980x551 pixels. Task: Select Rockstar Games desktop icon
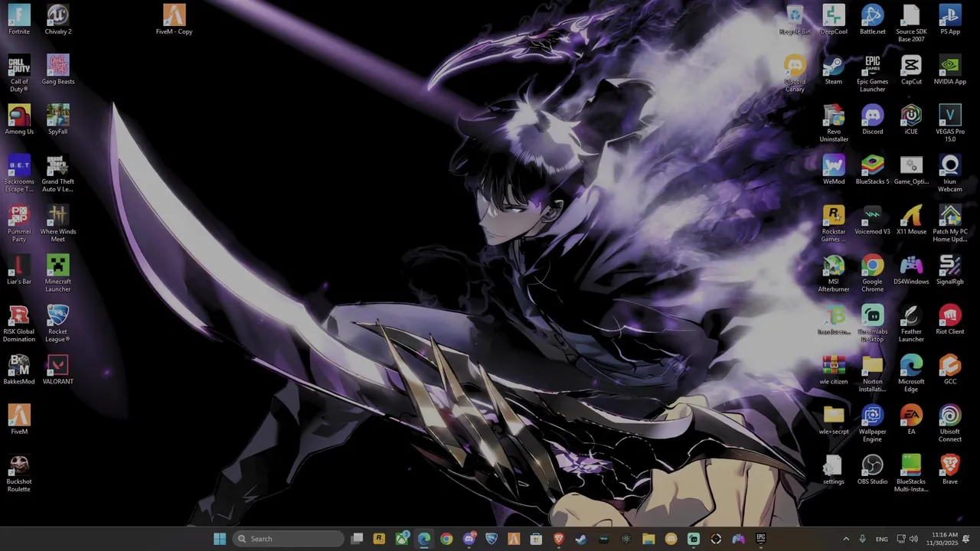click(834, 223)
